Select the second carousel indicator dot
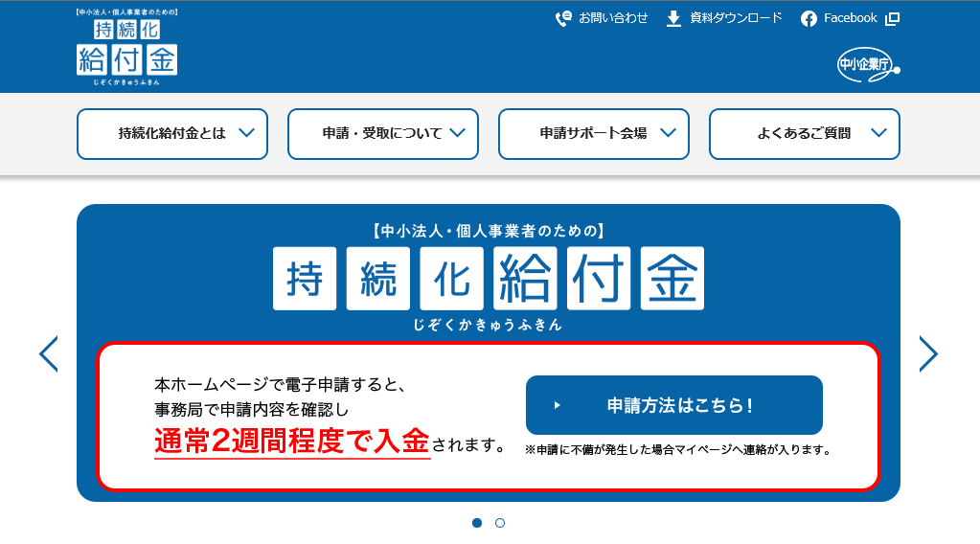Viewport: 980px width, 544px height. (500, 523)
